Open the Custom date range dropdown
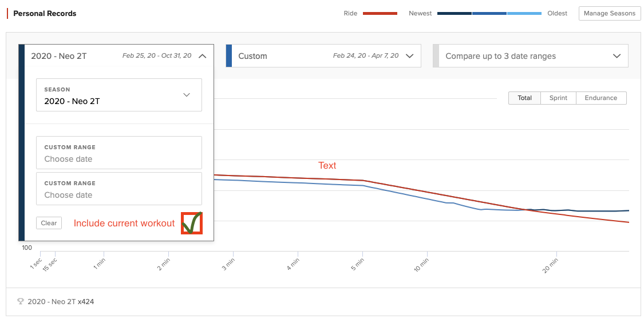 pos(409,56)
